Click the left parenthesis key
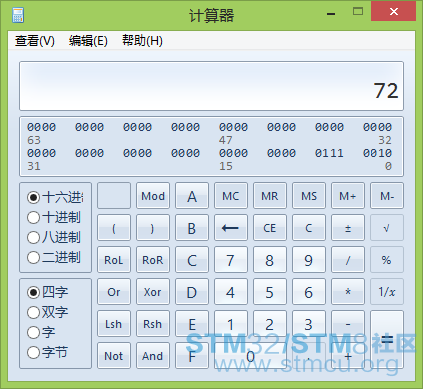 tap(114, 228)
